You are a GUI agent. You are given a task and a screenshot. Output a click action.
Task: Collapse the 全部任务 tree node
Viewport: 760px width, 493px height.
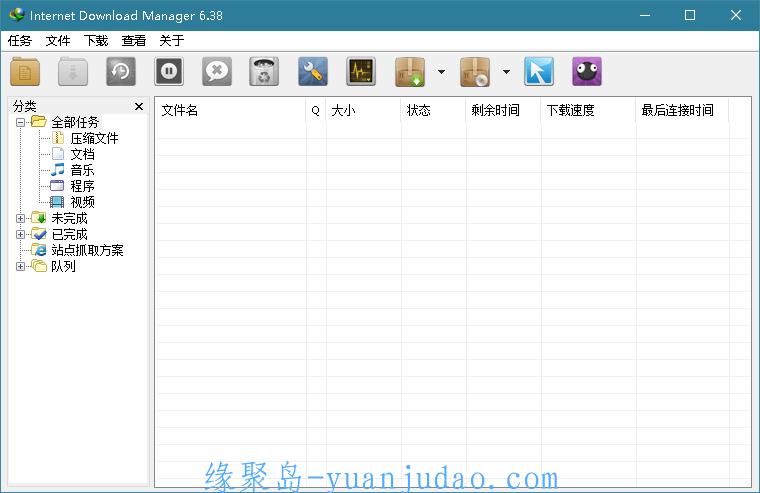20,122
